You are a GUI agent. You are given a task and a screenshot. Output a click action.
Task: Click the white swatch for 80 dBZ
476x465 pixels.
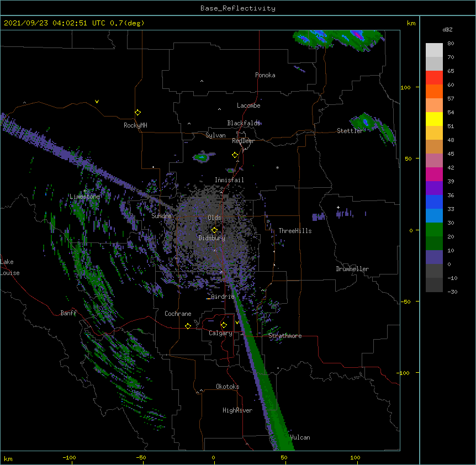(434, 50)
